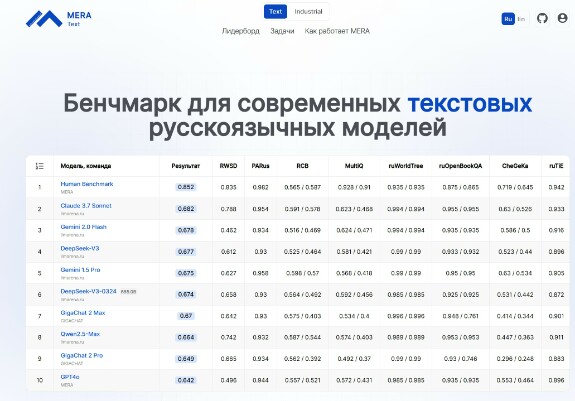Open the Qwen2.5-Max model link
The height and width of the screenshot is (401, 575).
pos(80,334)
